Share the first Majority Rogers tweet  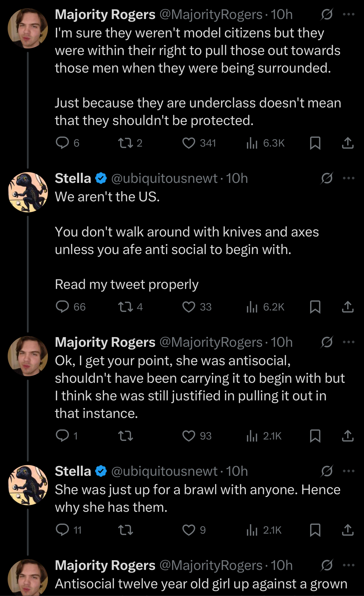point(348,143)
